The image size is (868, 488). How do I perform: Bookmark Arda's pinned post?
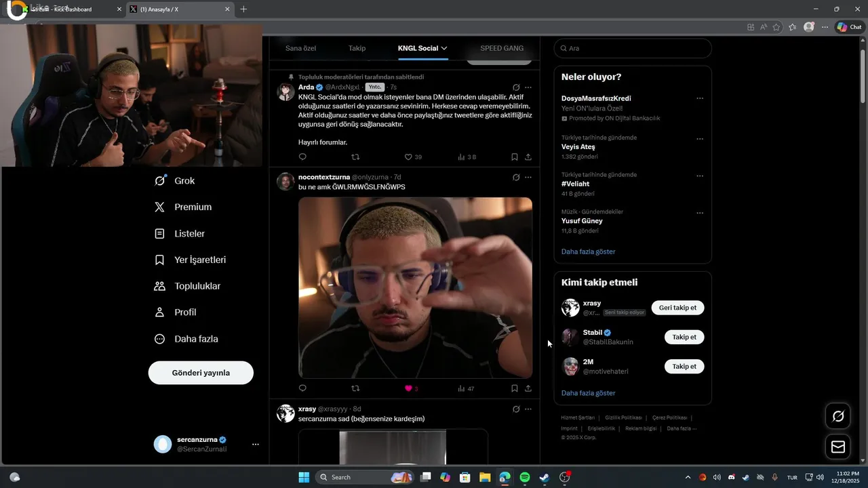click(514, 157)
